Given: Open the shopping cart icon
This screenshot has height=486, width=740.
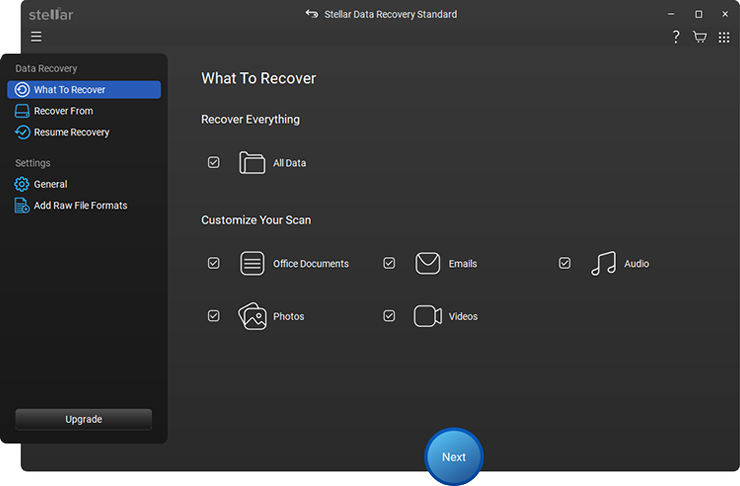Looking at the screenshot, I should click(x=699, y=37).
